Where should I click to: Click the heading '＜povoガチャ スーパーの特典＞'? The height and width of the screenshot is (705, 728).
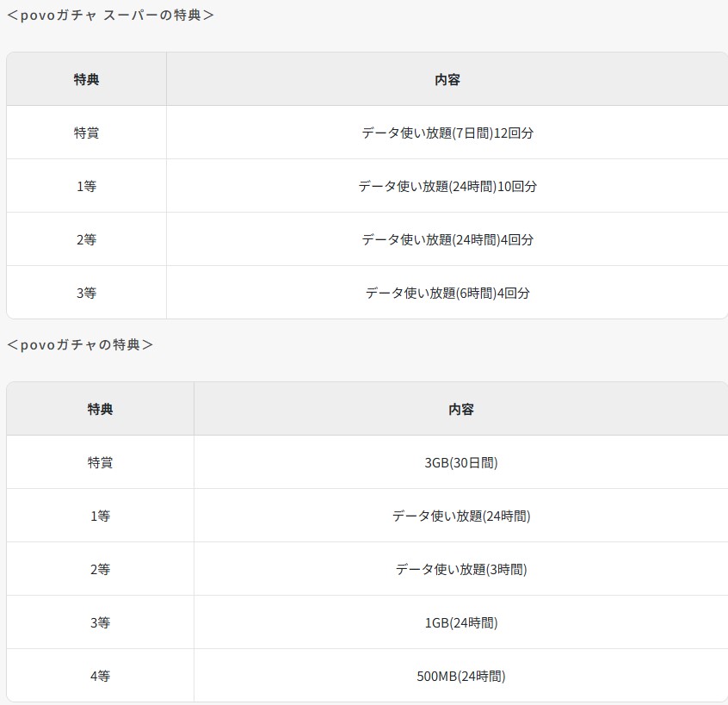110,15
